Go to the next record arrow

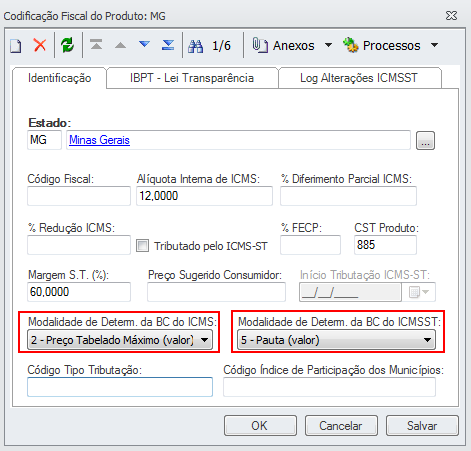(144, 44)
